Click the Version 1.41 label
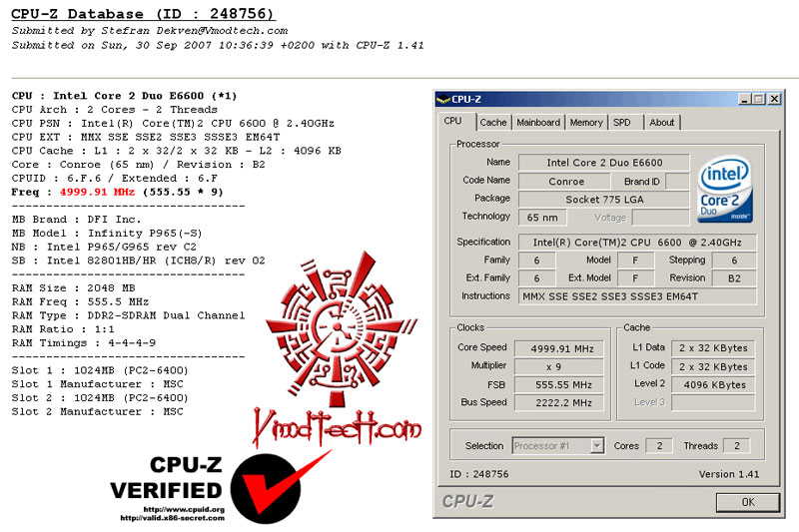799x532 pixels. point(729,474)
